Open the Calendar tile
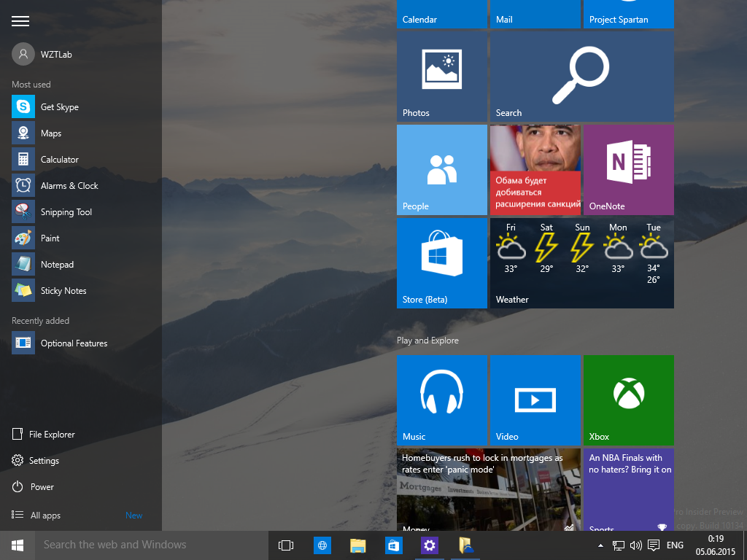 [x=442, y=15]
